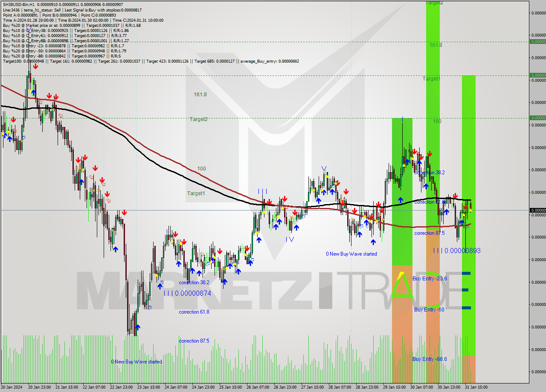Click the '25 Jan 15:00' time axis label
This screenshot has height=392, width=546.
point(230,387)
